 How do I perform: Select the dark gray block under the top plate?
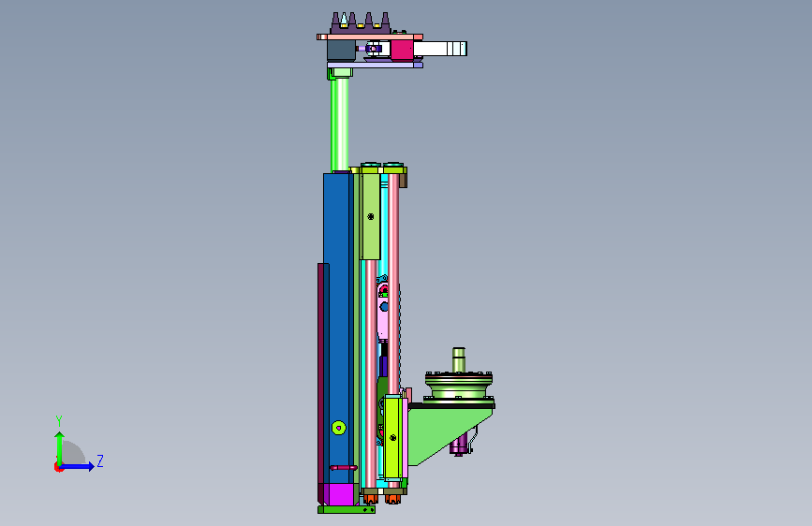click(341, 51)
